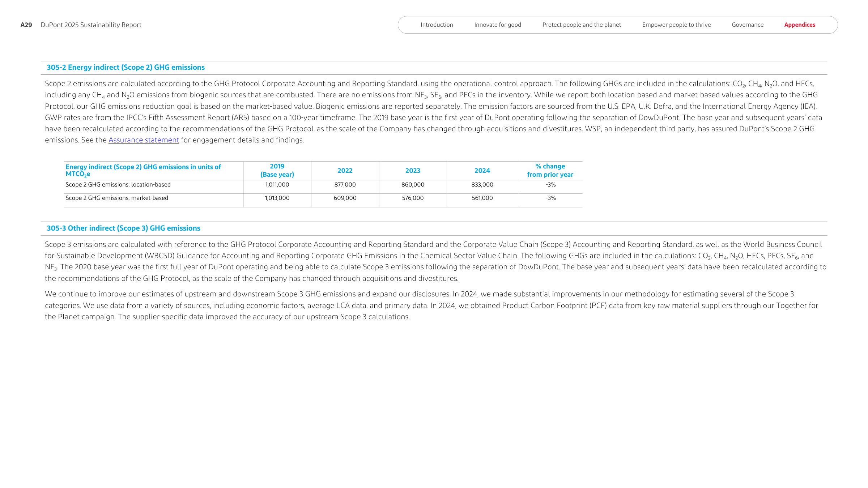Select the 1,011,000 cell value

click(277, 185)
